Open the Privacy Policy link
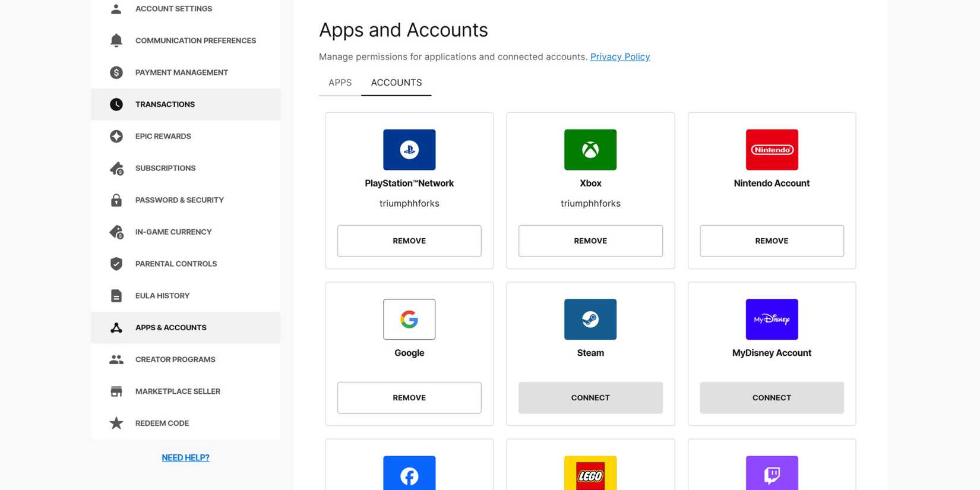Image resolution: width=980 pixels, height=490 pixels. 619,56
